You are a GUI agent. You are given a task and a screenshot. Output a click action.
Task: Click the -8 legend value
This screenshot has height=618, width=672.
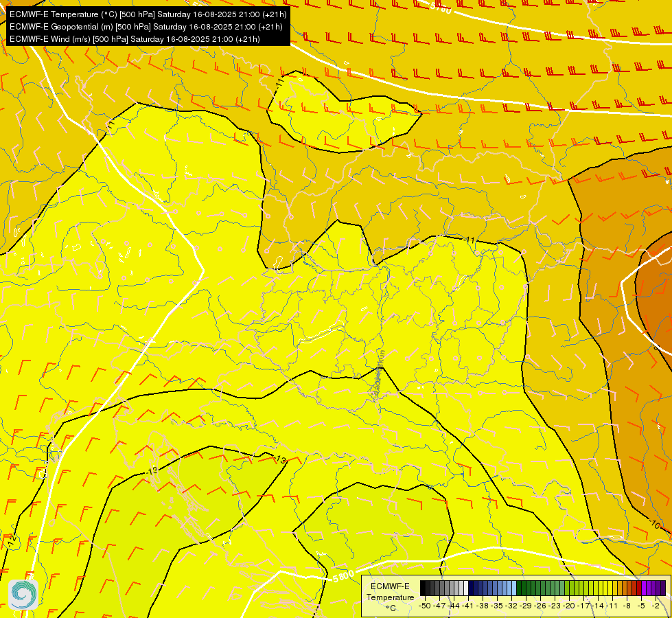point(627,606)
